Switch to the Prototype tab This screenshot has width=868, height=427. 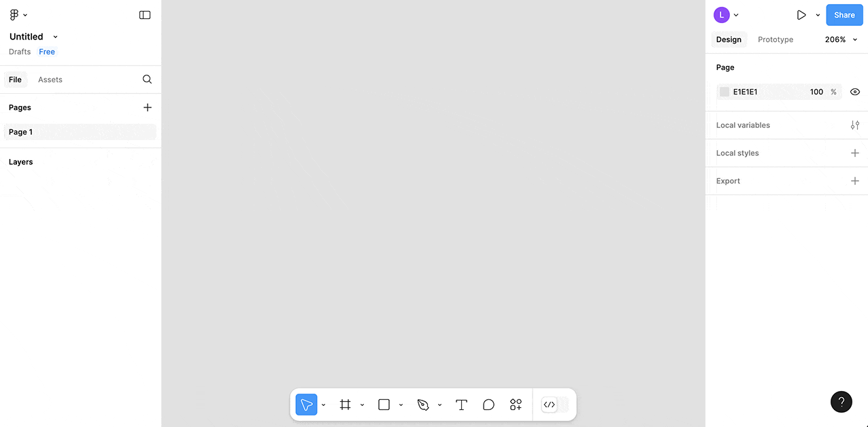pyautogui.click(x=775, y=39)
